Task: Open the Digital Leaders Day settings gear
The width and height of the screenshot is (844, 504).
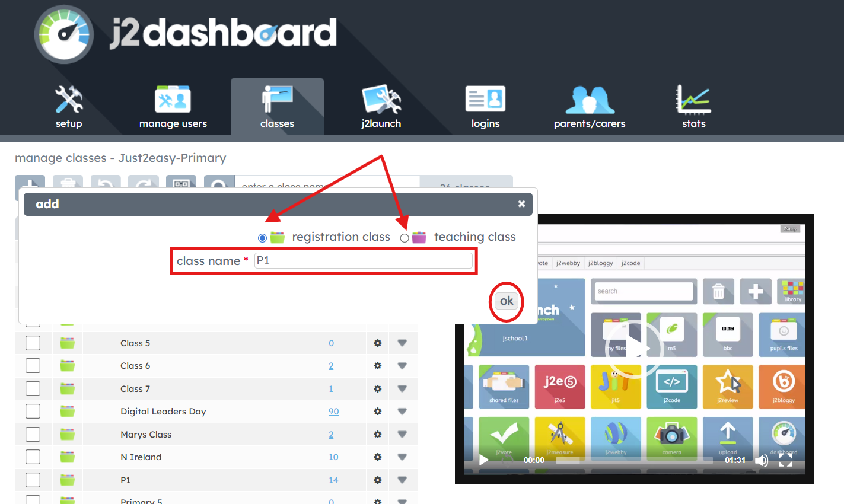Action: [377, 412]
